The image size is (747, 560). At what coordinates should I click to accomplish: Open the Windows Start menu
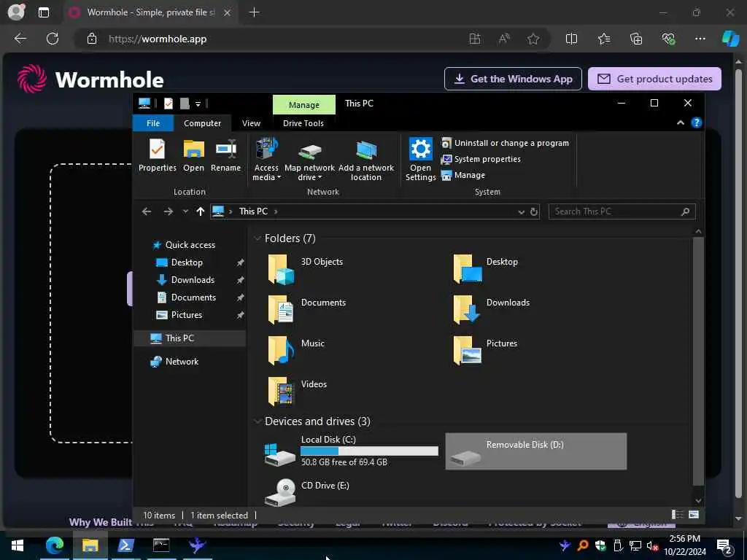coord(18,545)
